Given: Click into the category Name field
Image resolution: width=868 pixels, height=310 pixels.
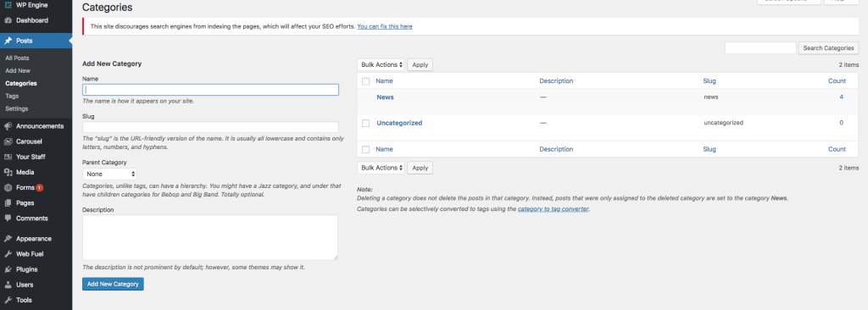Looking at the screenshot, I should pos(210,90).
